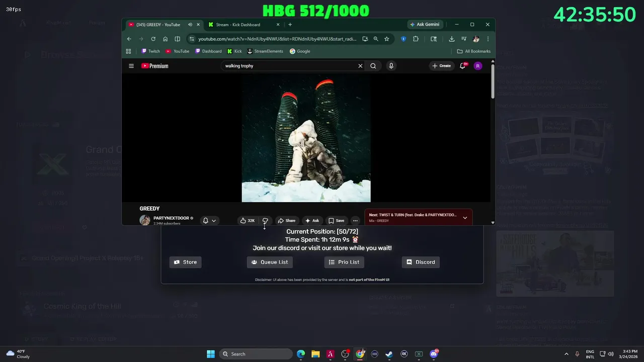The image size is (644, 362).
Task: Open File Explorer from taskbar
Action: pos(315,354)
